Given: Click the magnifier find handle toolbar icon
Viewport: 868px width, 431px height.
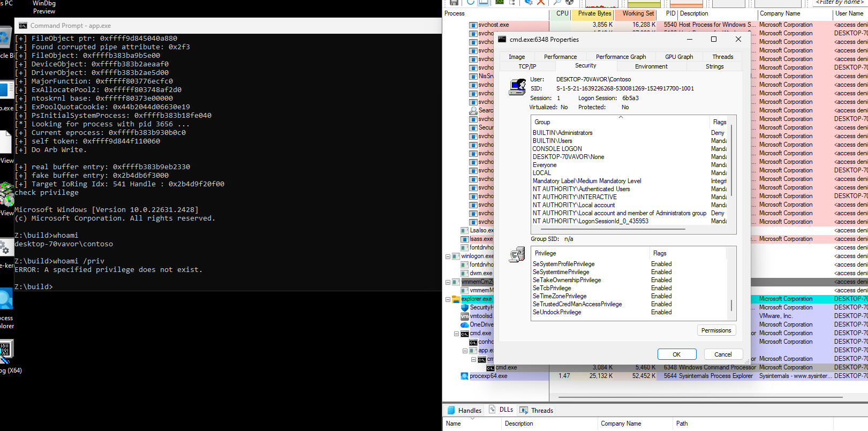Looking at the screenshot, I should pyautogui.click(x=557, y=2).
